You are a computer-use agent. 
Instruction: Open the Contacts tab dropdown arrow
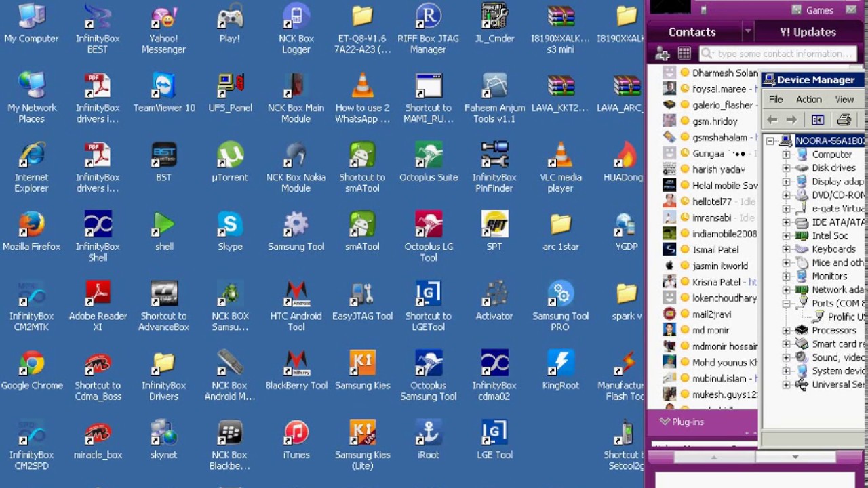pyautogui.click(x=747, y=31)
